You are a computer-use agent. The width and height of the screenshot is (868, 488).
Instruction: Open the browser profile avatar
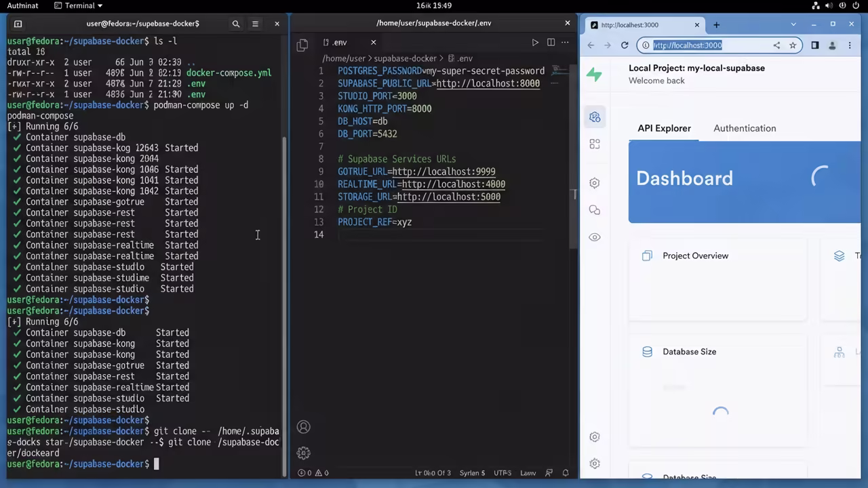pos(832,45)
